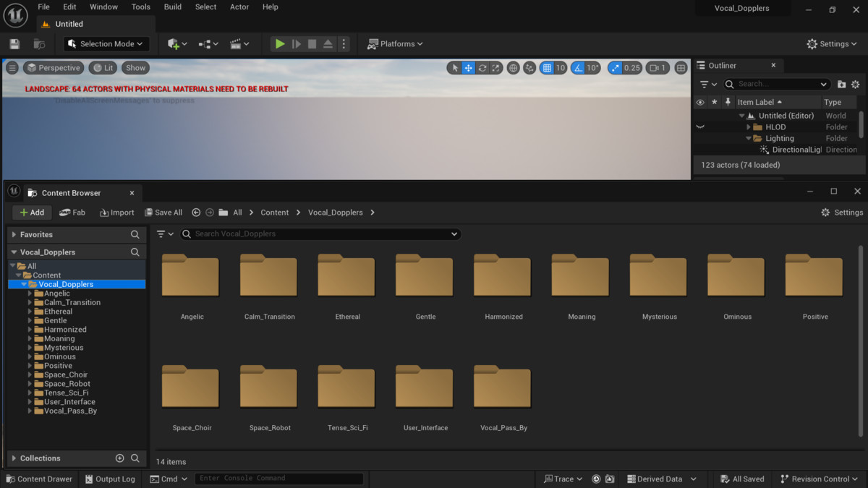Viewport: 868px width, 488px height.
Task: Create a new folder in the Outliner
Action: [x=841, y=84]
